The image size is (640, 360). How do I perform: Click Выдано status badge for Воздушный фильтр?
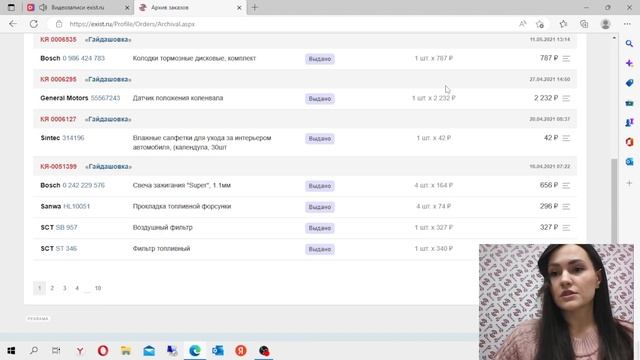coord(320,228)
